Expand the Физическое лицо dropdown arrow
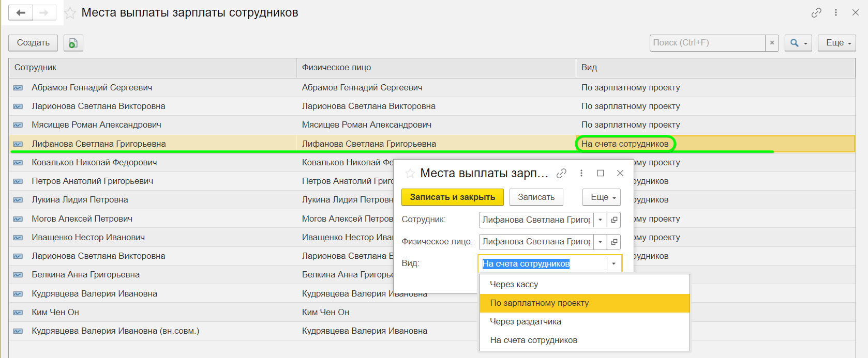Image resolution: width=868 pixels, height=358 pixels. [x=600, y=242]
